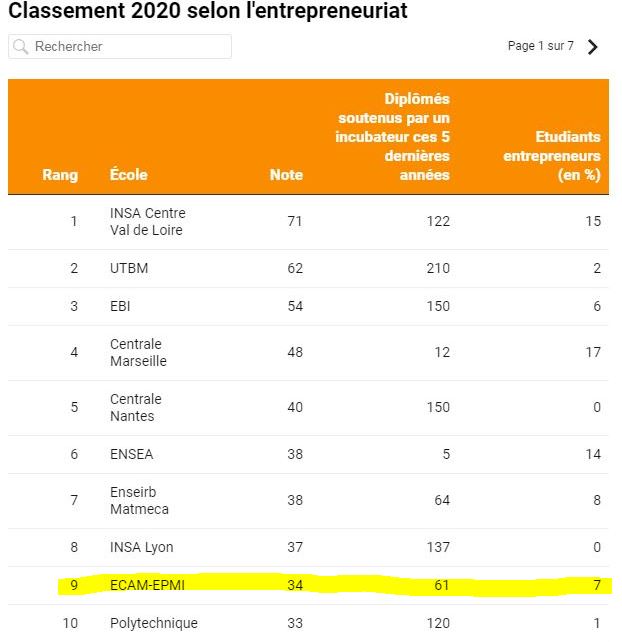The height and width of the screenshot is (642, 622).
Task: Click the Enseirb Matmeca school name
Action: [139, 500]
